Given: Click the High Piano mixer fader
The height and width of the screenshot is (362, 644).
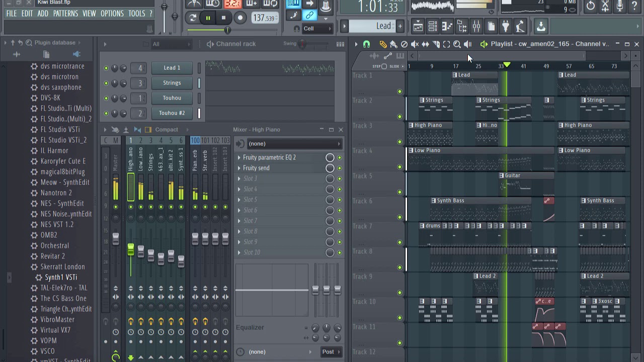Looking at the screenshot, I should tap(131, 250).
